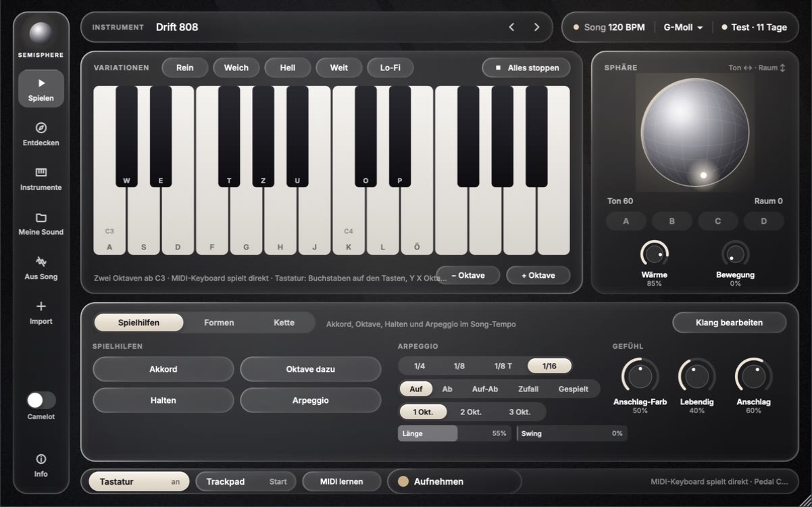Select the 2 Okt. arpeggio range
Image resolution: width=812 pixels, height=507 pixels.
pos(471,412)
